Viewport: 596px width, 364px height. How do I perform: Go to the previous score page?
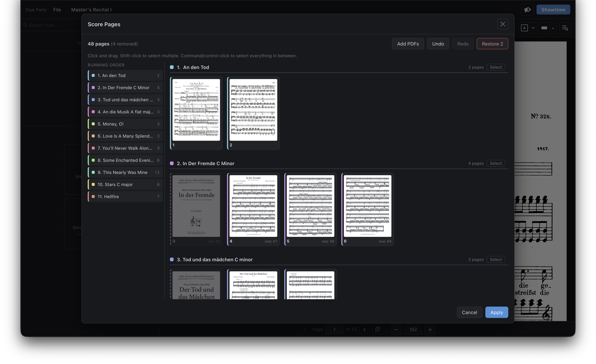click(305, 329)
